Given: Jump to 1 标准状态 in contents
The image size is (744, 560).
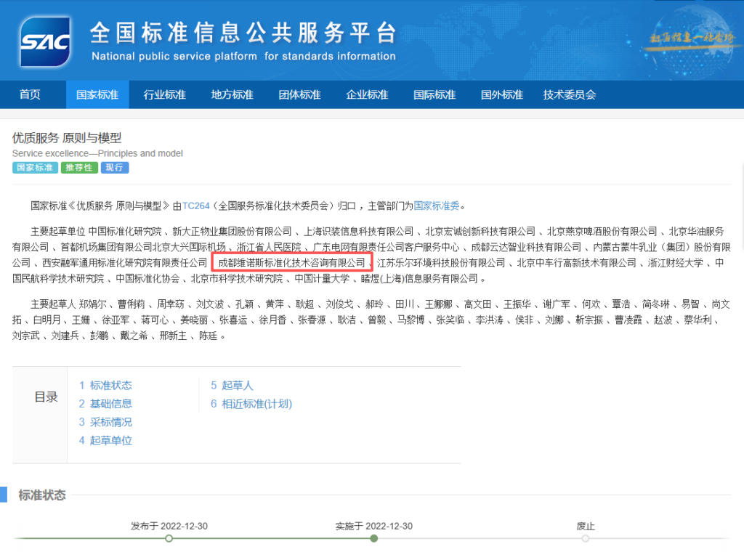Looking at the screenshot, I should click(105, 386).
